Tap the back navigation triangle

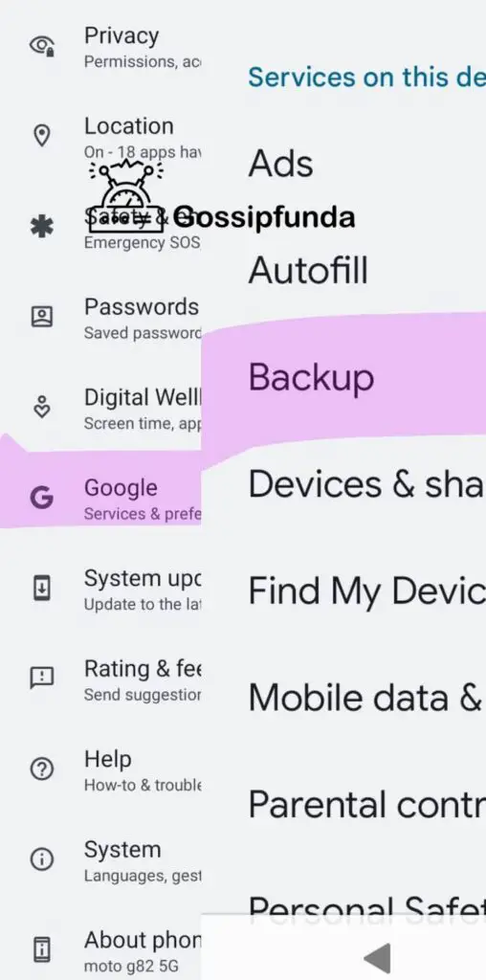coord(377,958)
